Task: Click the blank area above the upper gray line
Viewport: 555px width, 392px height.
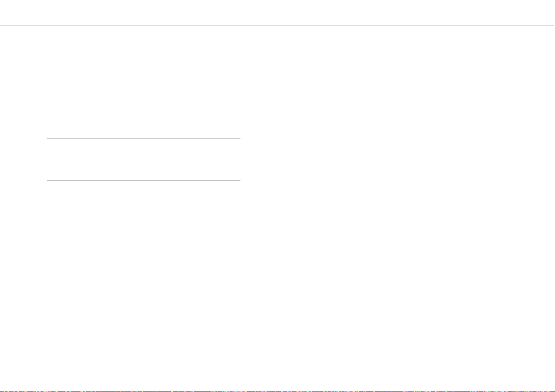Action: click(144, 82)
